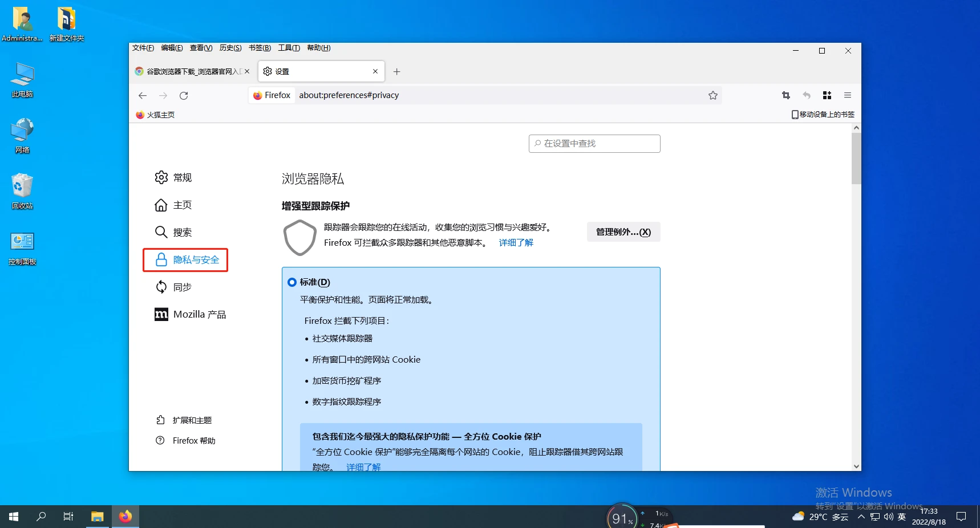The height and width of the screenshot is (528, 980).
Task: Click the address bar URL
Action: pos(349,95)
